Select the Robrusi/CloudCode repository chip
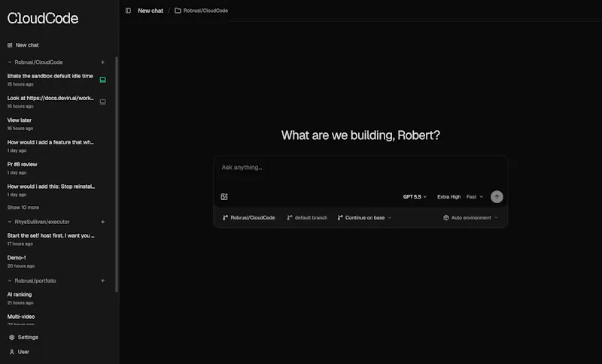This screenshot has width=602, height=364. click(x=249, y=218)
